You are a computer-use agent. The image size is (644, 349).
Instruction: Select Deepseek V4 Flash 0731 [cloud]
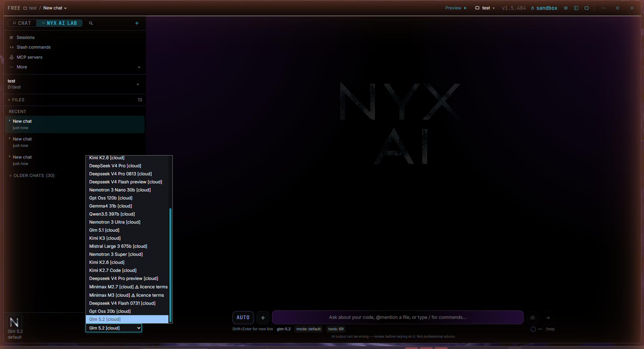coord(127,303)
